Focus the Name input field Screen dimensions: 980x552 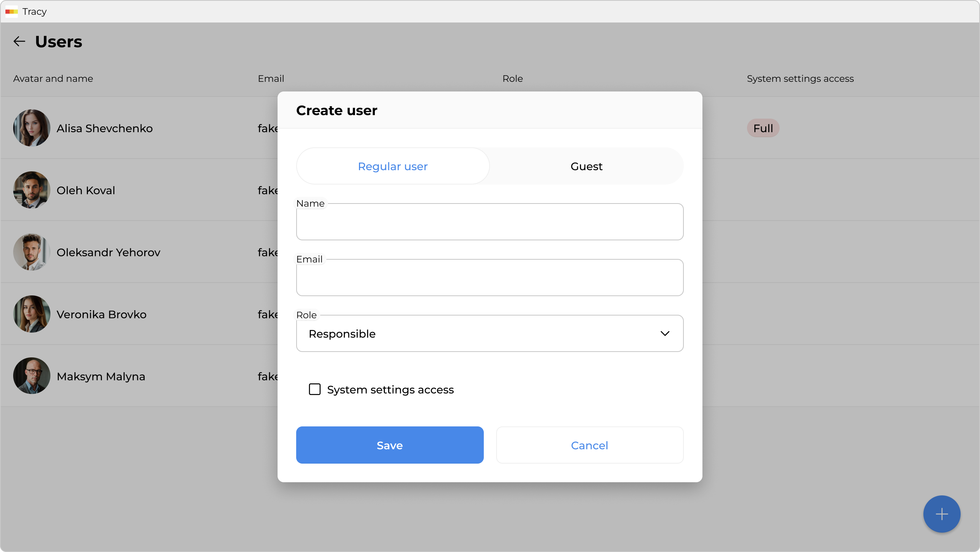point(489,222)
